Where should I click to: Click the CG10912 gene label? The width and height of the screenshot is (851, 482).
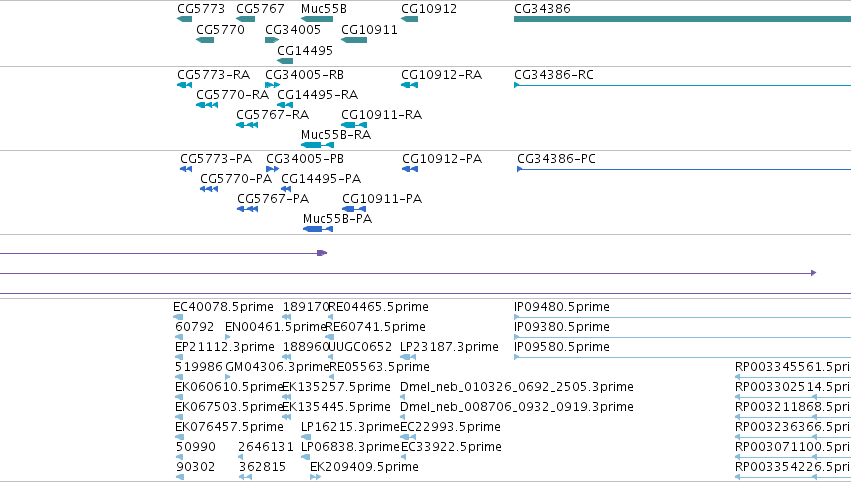click(429, 9)
